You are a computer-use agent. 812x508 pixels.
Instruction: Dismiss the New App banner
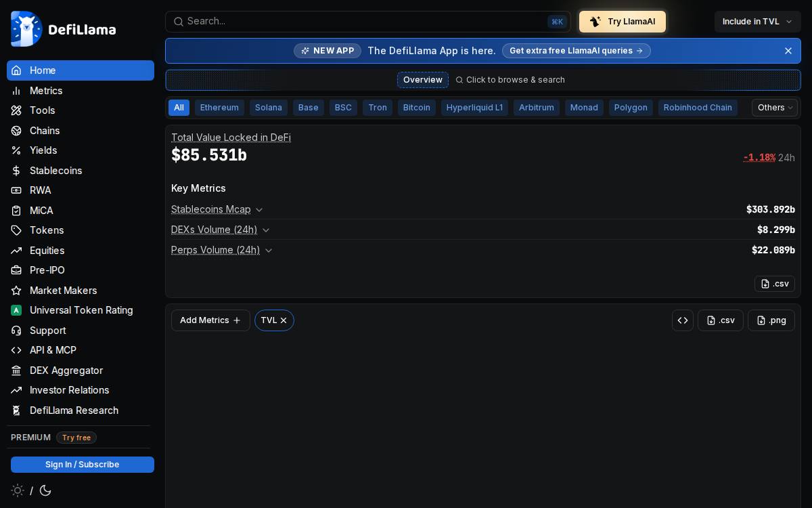788,51
